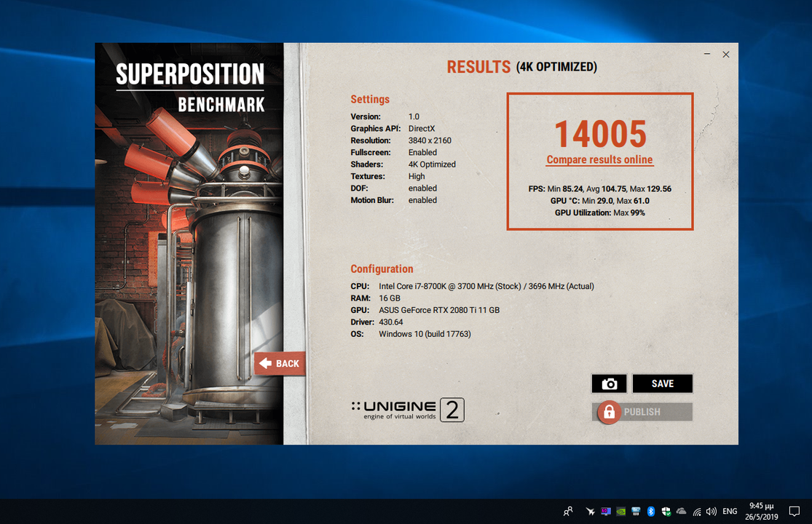Viewport: 812px width, 524px height.
Task: Click the GPU Utilization Max 99% line
Action: click(x=599, y=213)
